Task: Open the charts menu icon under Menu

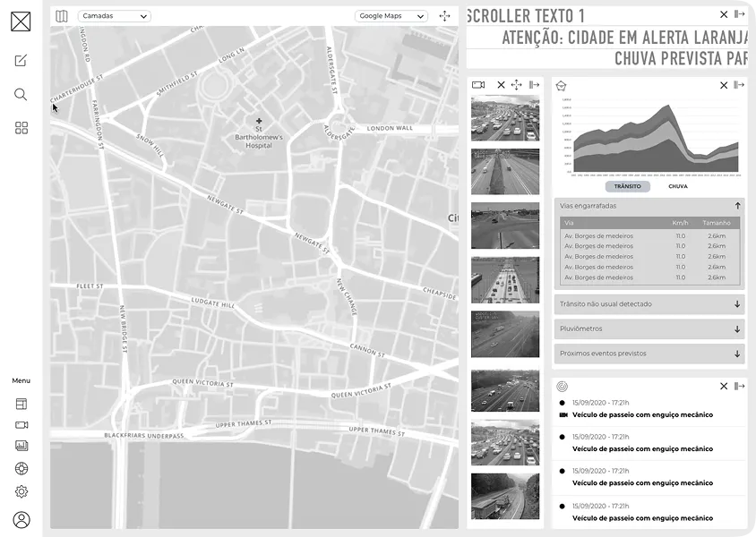Action: pyautogui.click(x=21, y=446)
